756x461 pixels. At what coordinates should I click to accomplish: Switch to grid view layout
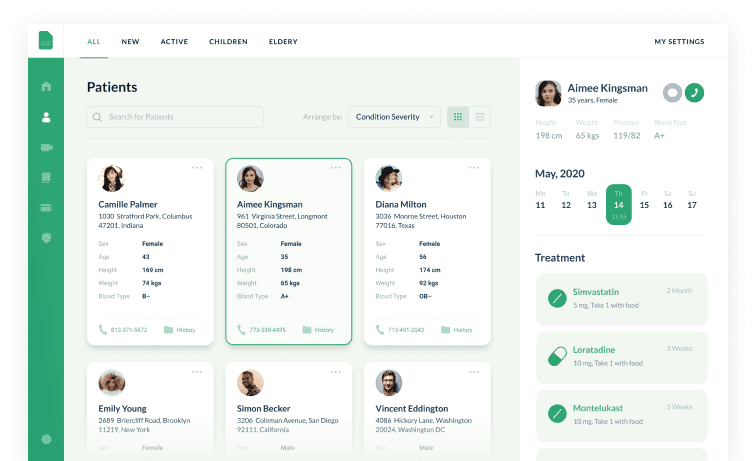458,117
